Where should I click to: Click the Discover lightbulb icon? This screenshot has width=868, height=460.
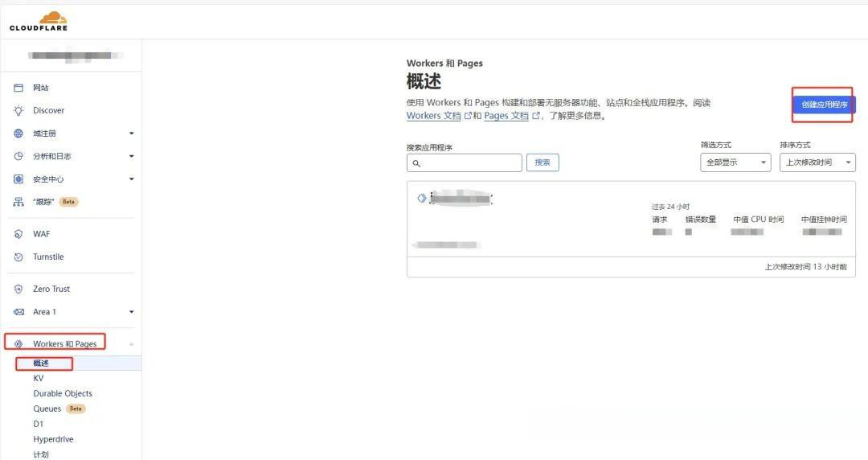click(x=18, y=110)
